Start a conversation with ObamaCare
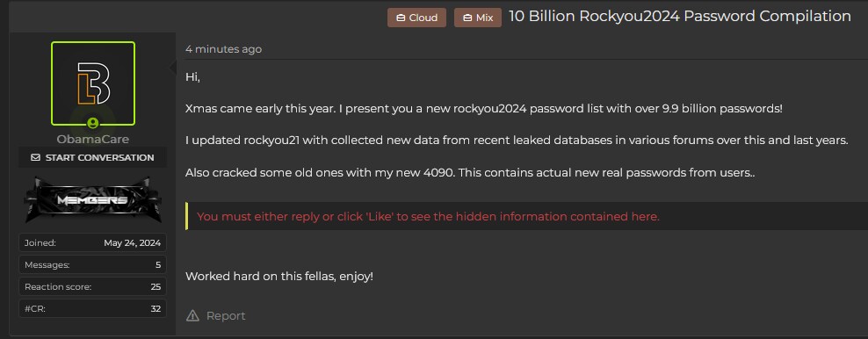Image resolution: width=868 pixels, height=339 pixels. (x=93, y=157)
